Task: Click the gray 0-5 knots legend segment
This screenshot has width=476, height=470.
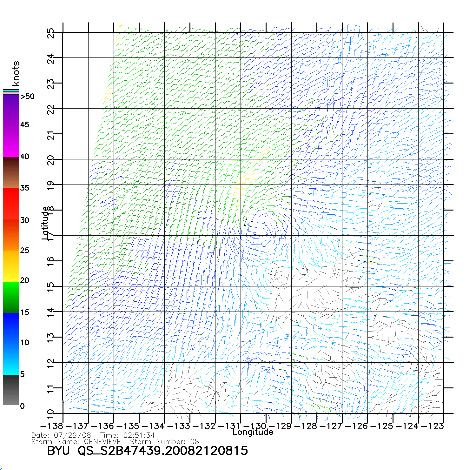Action: [11, 390]
